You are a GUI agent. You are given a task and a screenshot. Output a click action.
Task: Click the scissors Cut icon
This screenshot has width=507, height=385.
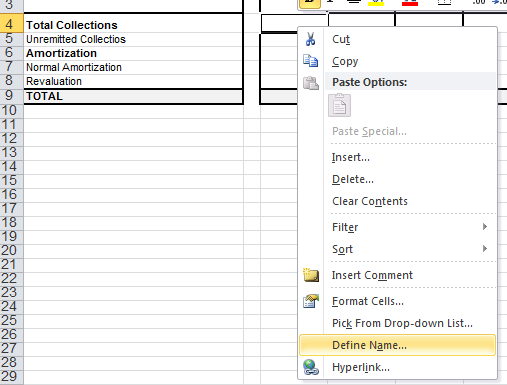point(310,39)
